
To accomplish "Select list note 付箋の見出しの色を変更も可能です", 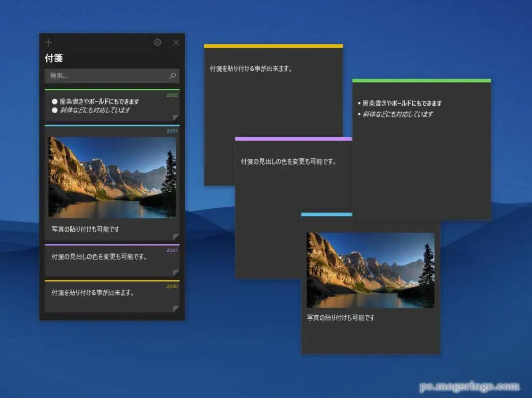I will (99, 257).
